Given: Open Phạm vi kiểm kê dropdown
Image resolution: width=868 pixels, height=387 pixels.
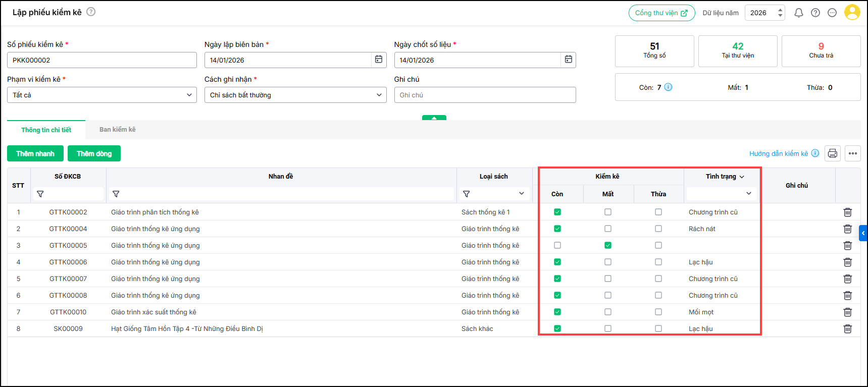Looking at the screenshot, I should point(101,95).
